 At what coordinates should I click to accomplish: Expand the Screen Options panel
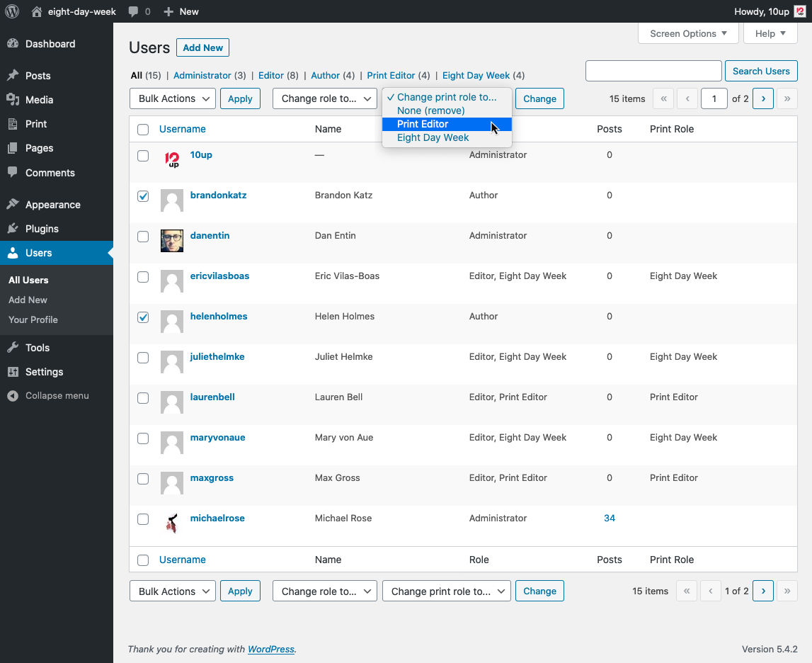[688, 34]
